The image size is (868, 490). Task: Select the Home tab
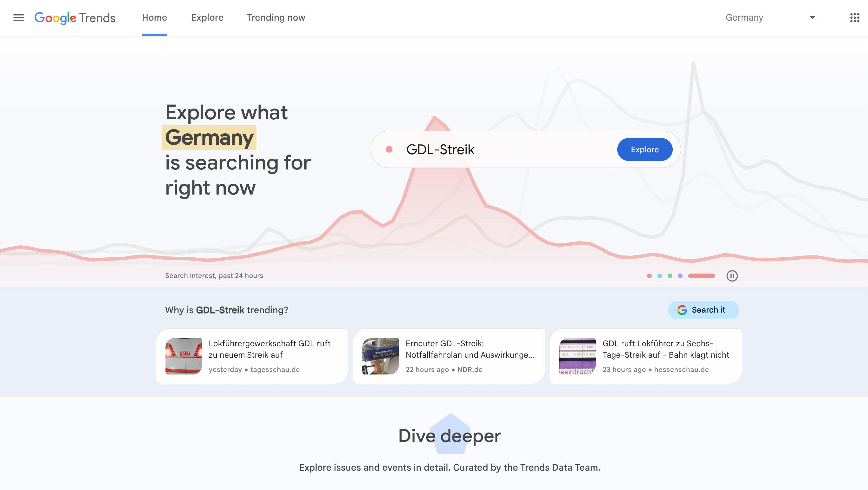point(154,17)
